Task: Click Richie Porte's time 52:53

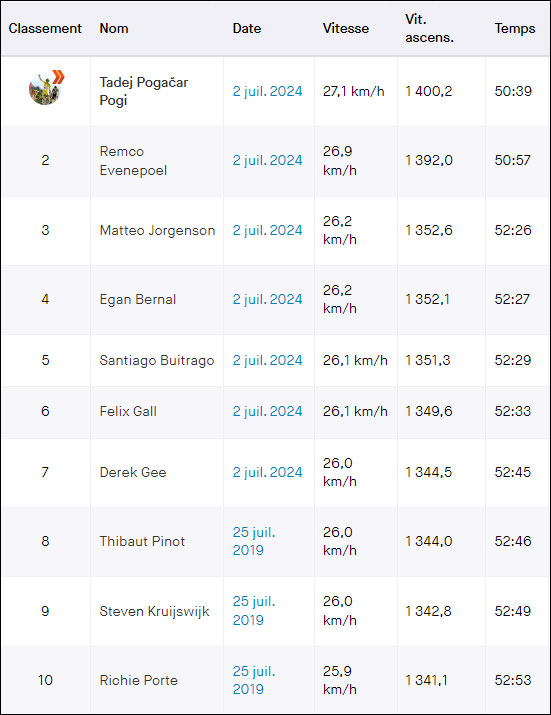Action: [x=513, y=680]
